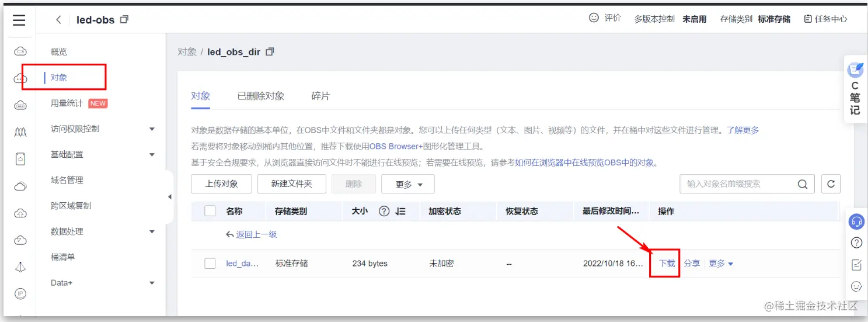
Task: Click the square house icon in left rail
Action: point(20,159)
